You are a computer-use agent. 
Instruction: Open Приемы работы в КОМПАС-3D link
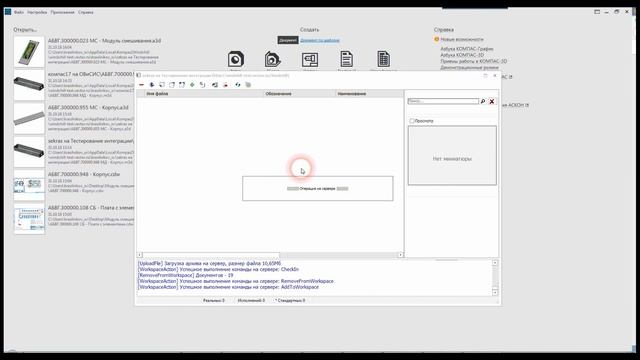tap(473, 61)
